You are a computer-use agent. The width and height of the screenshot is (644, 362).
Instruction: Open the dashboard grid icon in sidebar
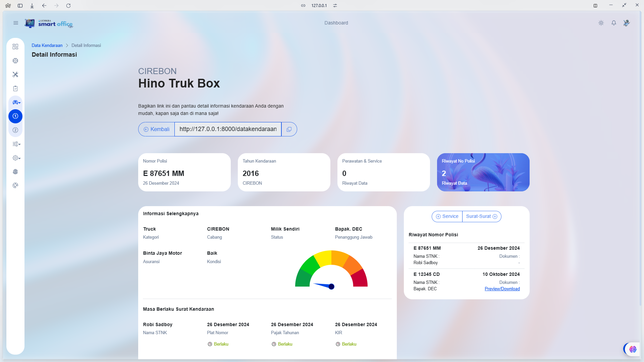15,47
